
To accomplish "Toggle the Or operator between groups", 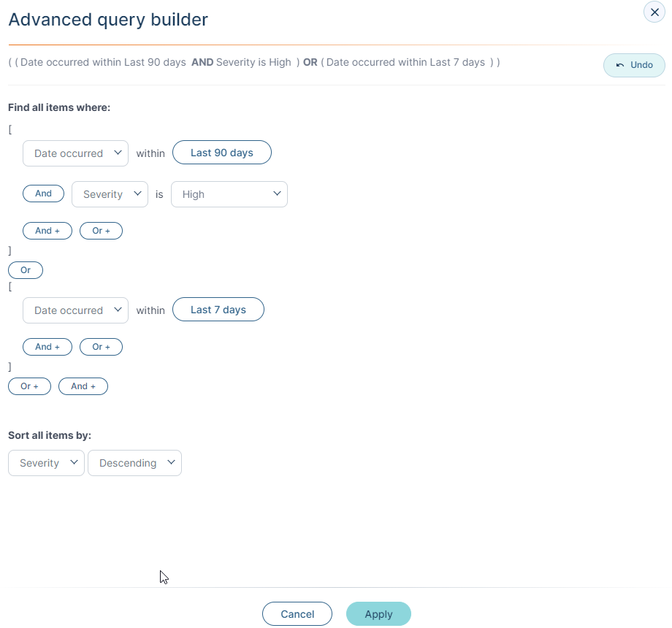I will (x=26, y=270).
